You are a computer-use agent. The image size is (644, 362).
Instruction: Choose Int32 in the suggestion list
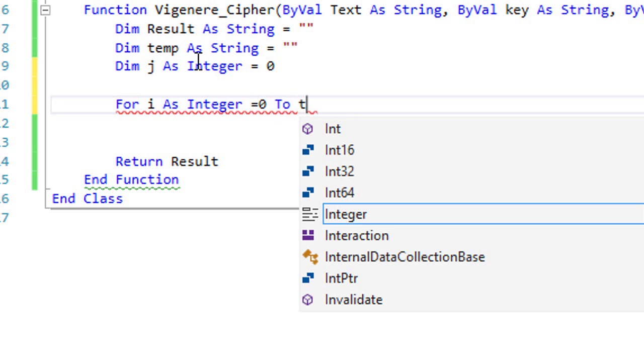coord(340,171)
